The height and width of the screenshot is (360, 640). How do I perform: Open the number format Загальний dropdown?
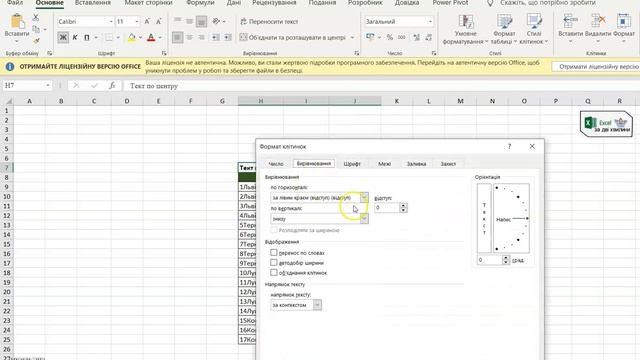point(430,21)
